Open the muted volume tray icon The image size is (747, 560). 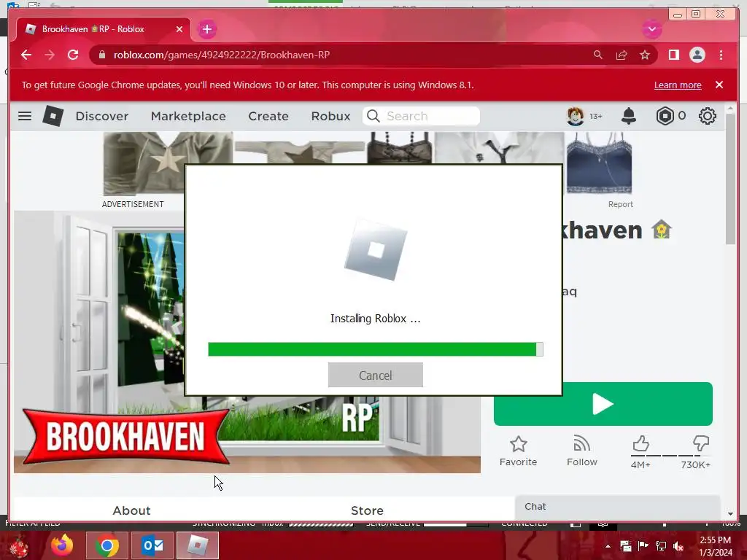pos(678,546)
